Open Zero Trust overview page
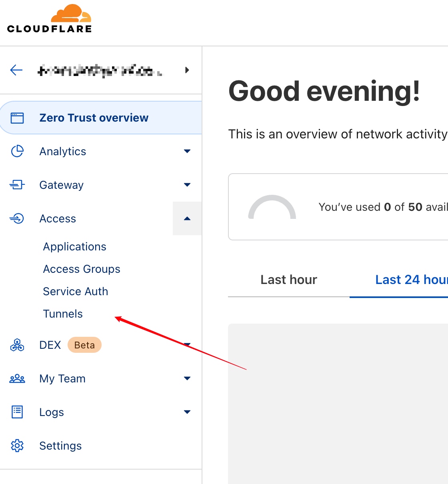Image resolution: width=448 pixels, height=484 pixels. (x=101, y=118)
